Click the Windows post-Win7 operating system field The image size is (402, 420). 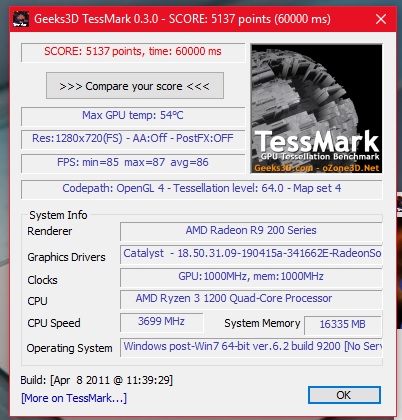coord(251,347)
